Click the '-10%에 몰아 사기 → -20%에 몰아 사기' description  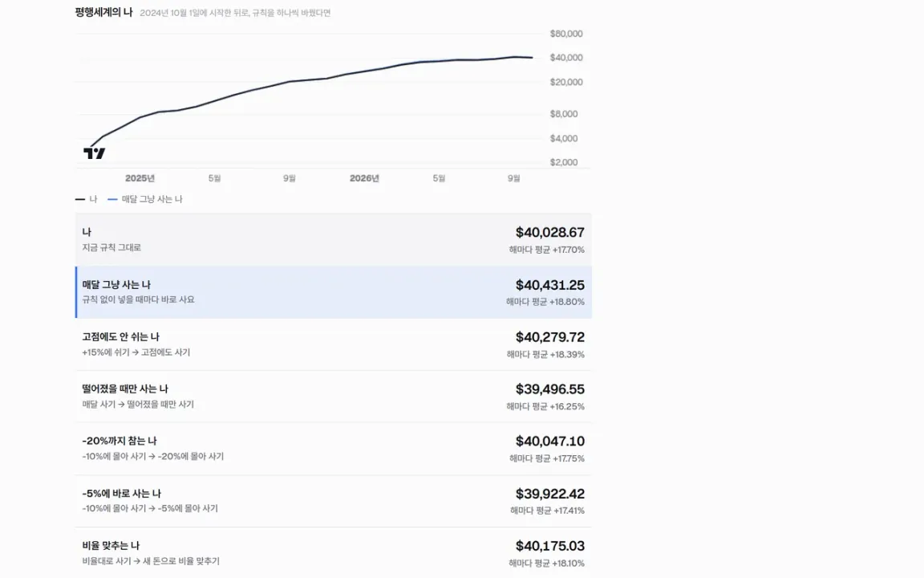coord(152,457)
